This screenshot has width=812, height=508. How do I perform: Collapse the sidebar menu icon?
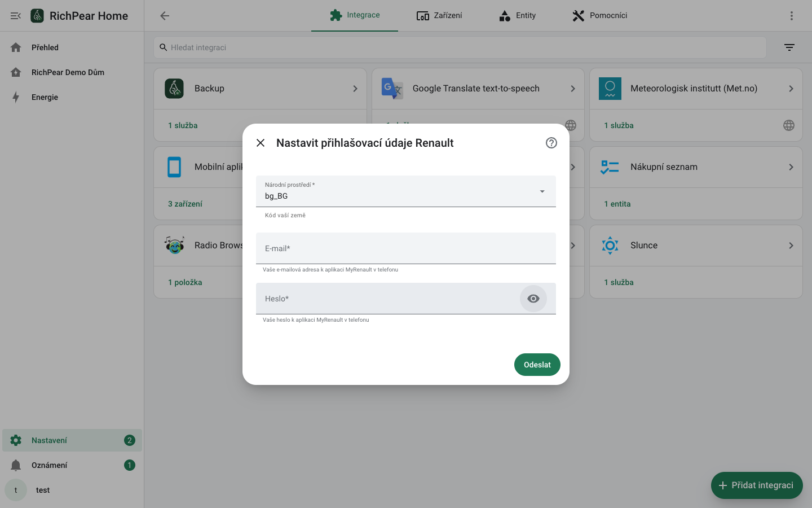click(x=16, y=16)
